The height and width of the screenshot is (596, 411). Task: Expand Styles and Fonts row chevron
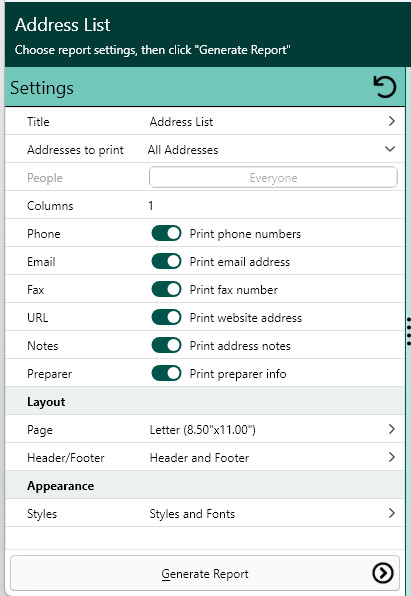click(x=392, y=513)
